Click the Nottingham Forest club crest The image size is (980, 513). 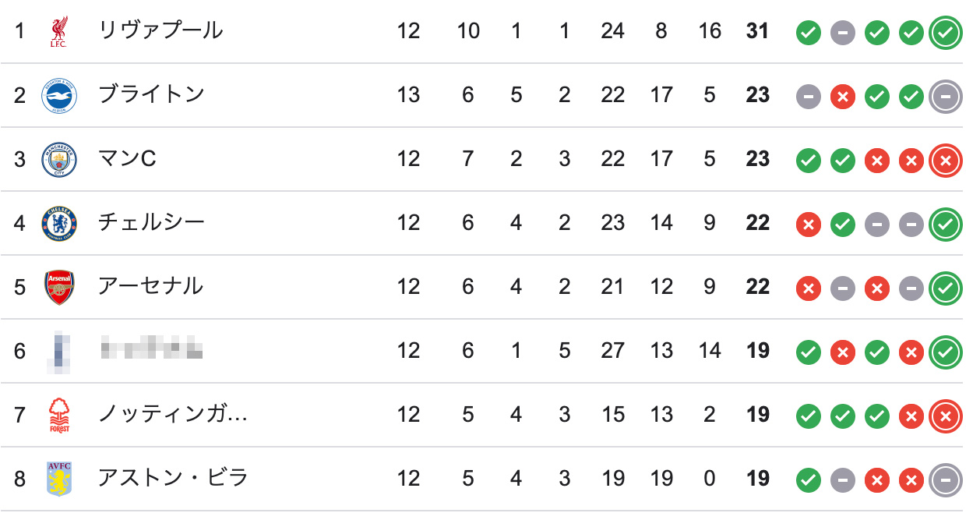59,415
